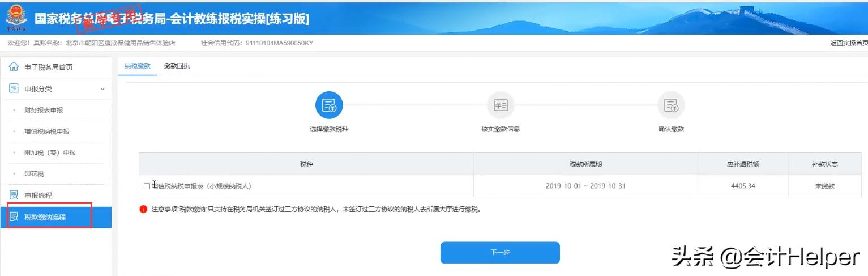Click the 下一步 button
This screenshot has height=276, width=868.
[x=500, y=253]
